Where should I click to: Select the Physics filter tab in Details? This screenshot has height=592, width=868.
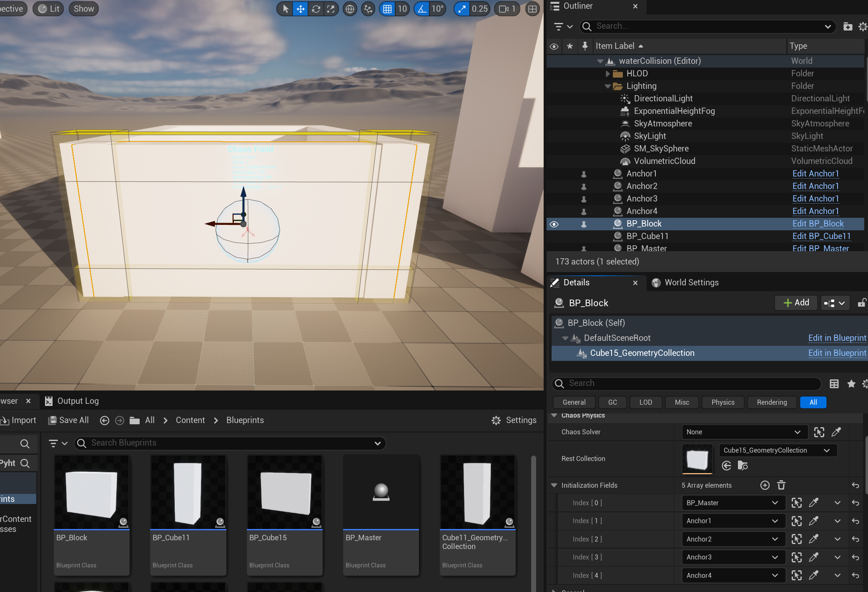[x=722, y=402]
